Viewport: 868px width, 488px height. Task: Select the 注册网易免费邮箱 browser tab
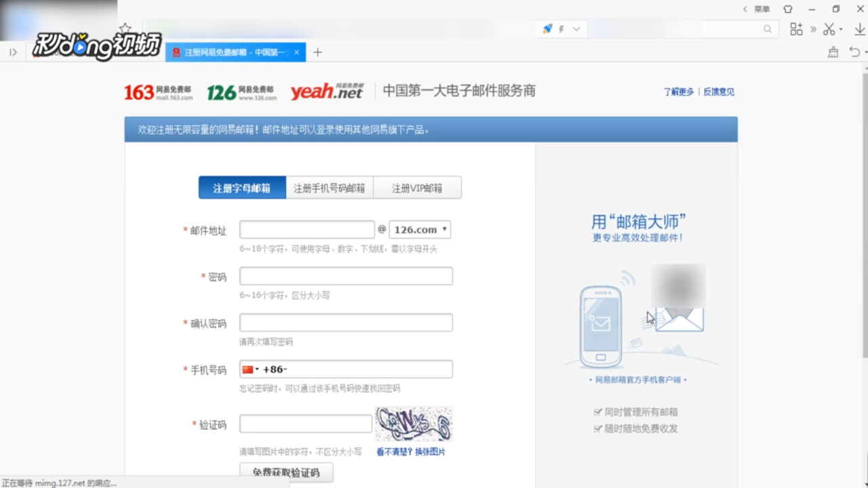click(235, 52)
